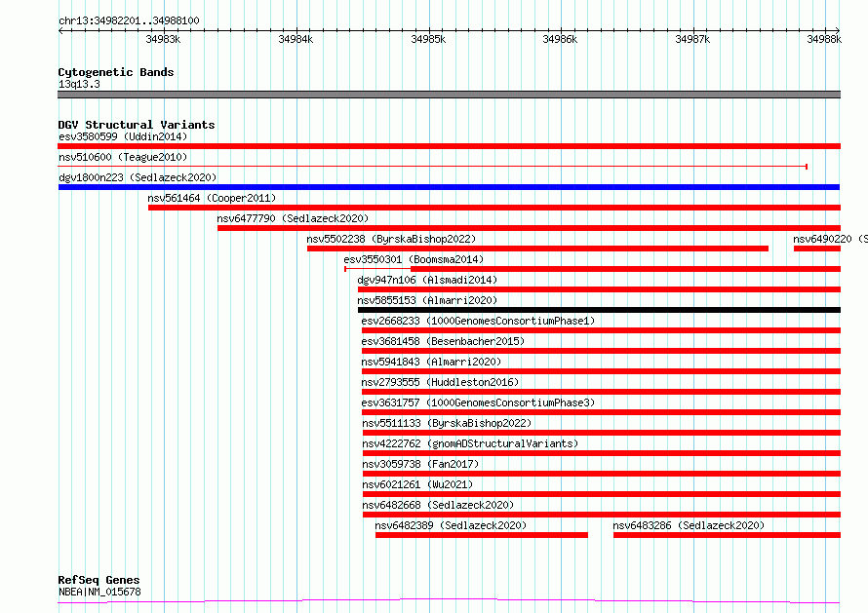This screenshot has width=868, height=613.
Task: Click dgv947n106 (Alsmadi2014) label
Action: click(427, 280)
